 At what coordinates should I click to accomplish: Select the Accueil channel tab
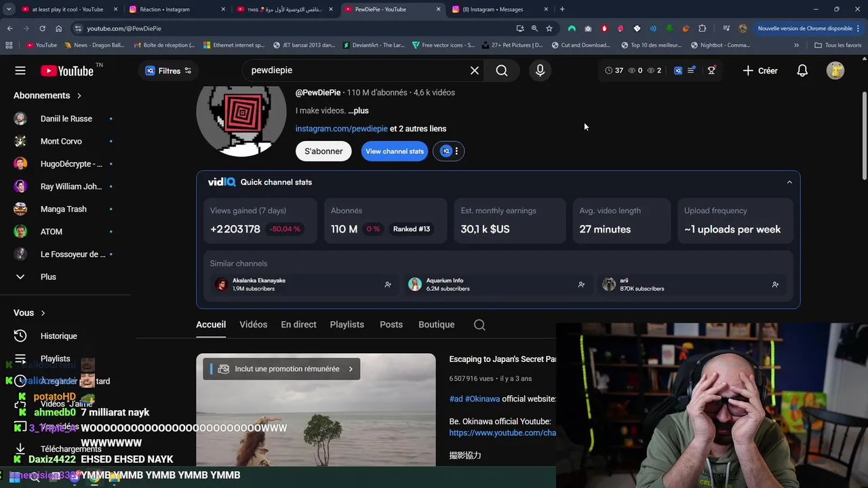[211, 325]
